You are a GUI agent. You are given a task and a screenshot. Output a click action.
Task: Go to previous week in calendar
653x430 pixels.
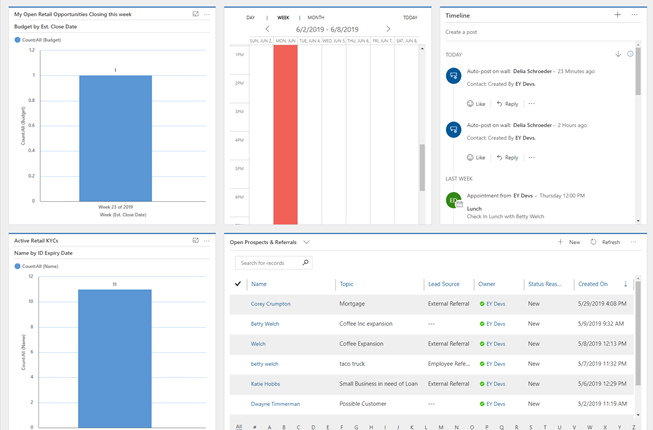(267, 29)
